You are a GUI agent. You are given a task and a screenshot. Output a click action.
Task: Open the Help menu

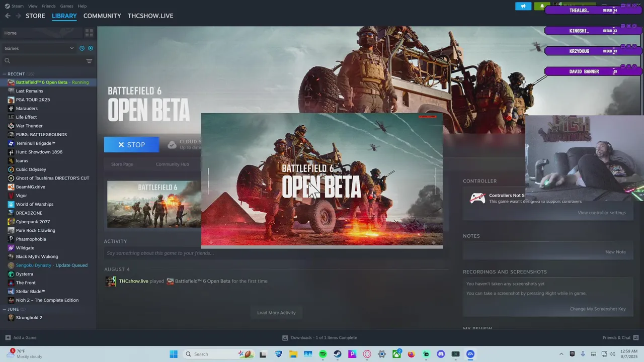click(82, 6)
